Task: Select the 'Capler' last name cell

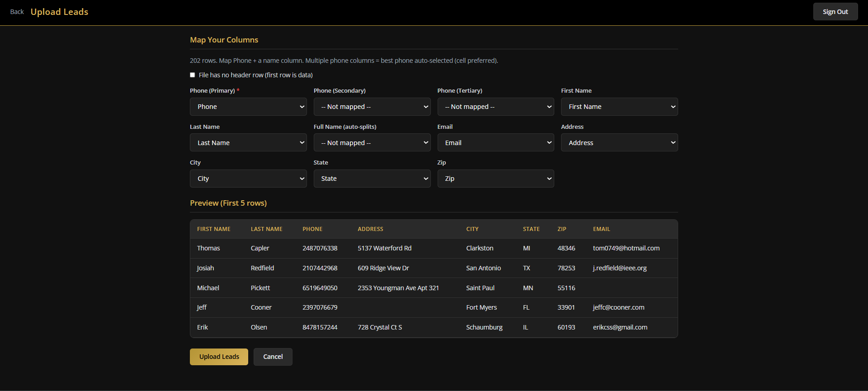Action: point(260,248)
